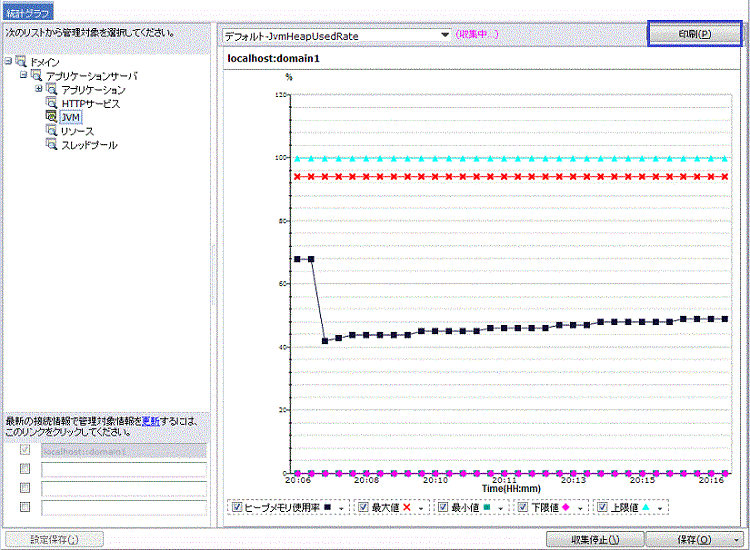Select the JVM tree item label
The image size is (750, 550).
coord(70,118)
